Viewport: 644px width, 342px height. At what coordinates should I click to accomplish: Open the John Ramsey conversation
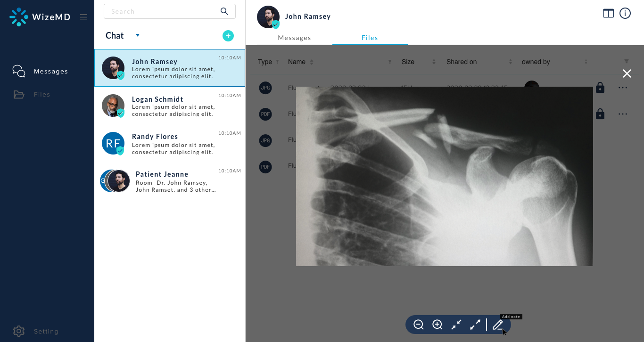(170, 68)
